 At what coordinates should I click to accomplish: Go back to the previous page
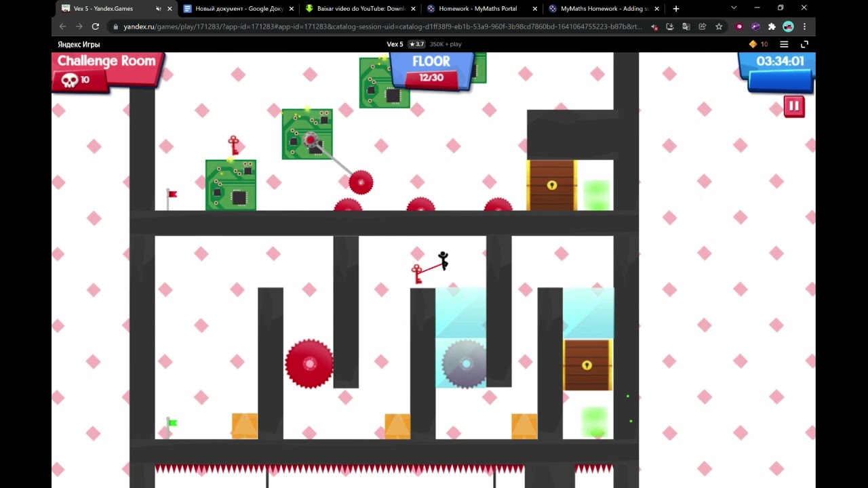coord(62,26)
